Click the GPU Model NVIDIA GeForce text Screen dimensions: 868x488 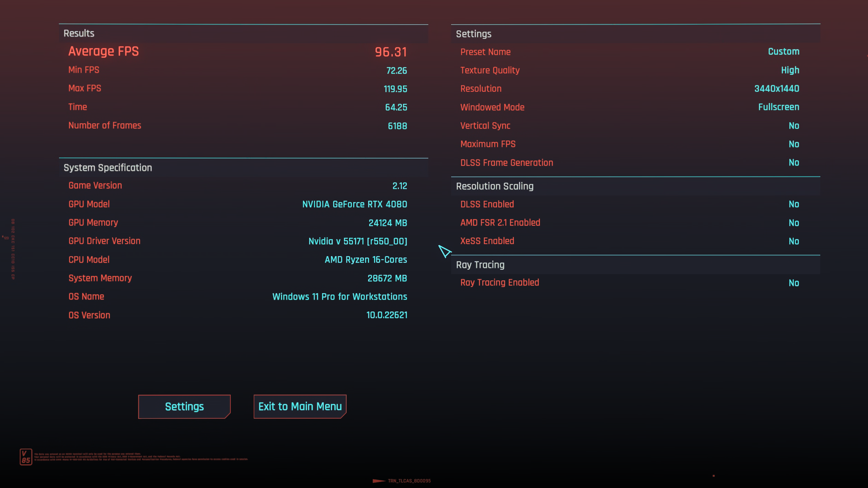(x=354, y=204)
